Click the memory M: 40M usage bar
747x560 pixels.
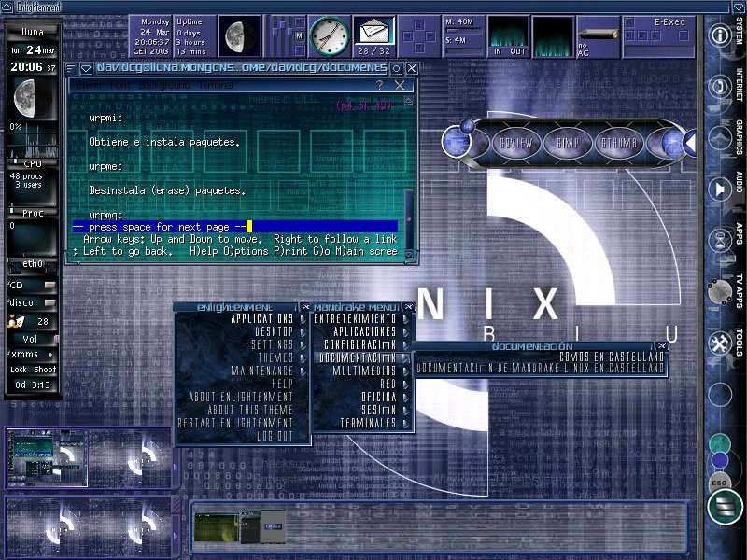point(463,31)
